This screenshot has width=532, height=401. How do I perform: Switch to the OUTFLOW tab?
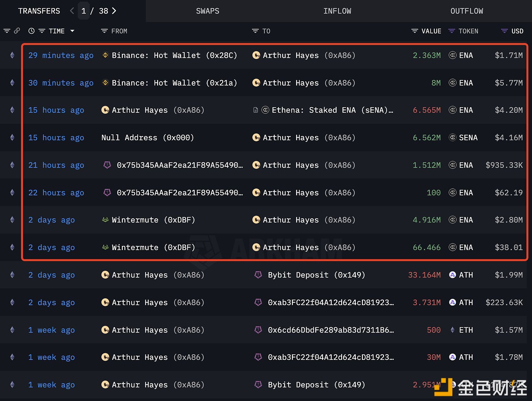click(467, 11)
